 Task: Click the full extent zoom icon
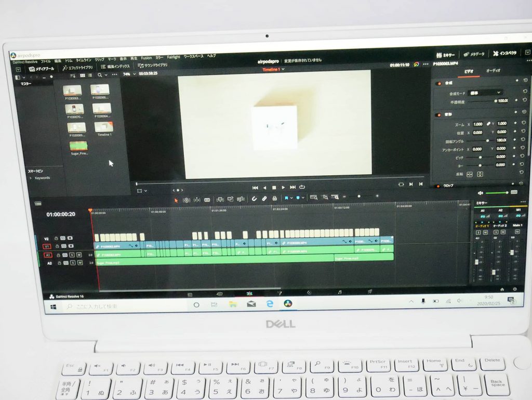pyautogui.click(x=314, y=197)
